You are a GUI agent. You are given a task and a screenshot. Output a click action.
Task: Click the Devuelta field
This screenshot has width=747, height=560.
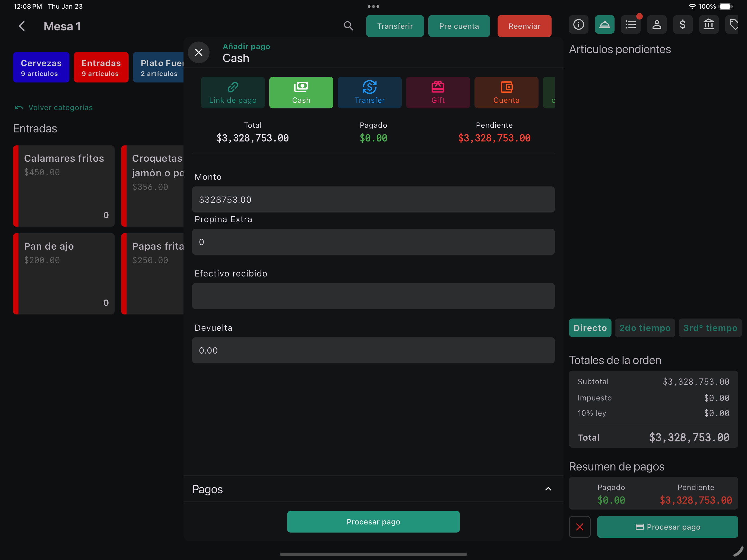tap(373, 350)
